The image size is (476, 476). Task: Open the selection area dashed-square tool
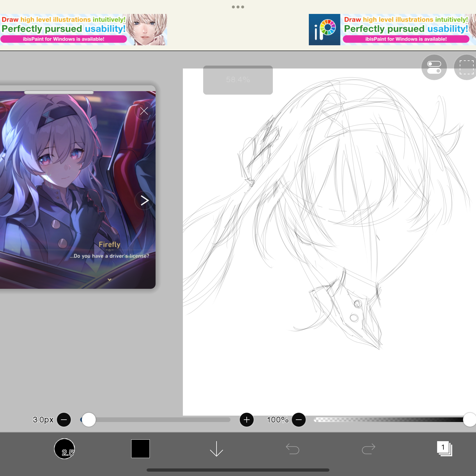pos(466,67)
